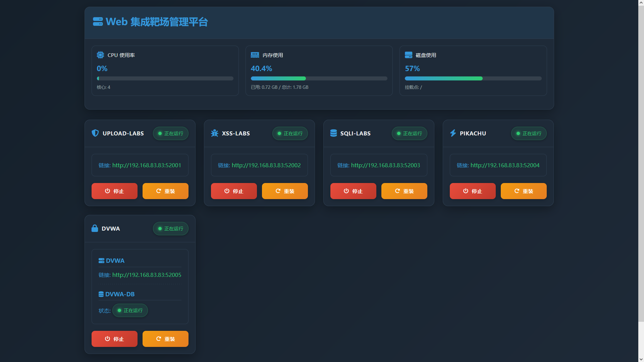Click the XSS-LABS card title

(236, 133)
